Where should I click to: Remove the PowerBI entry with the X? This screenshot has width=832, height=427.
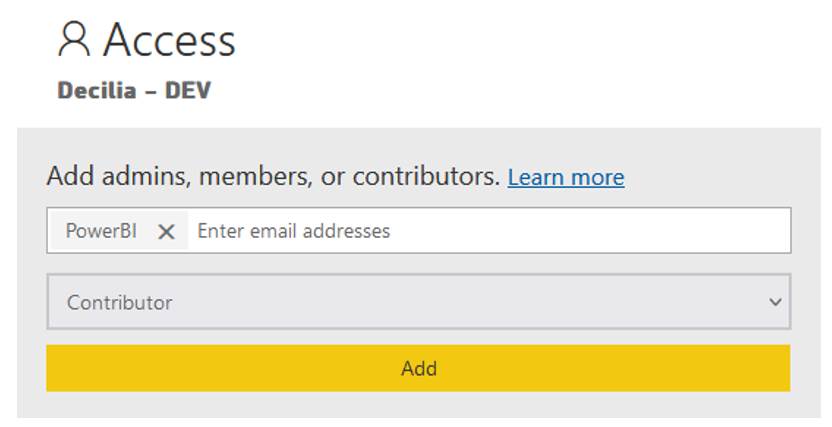(x=166, y=231)
